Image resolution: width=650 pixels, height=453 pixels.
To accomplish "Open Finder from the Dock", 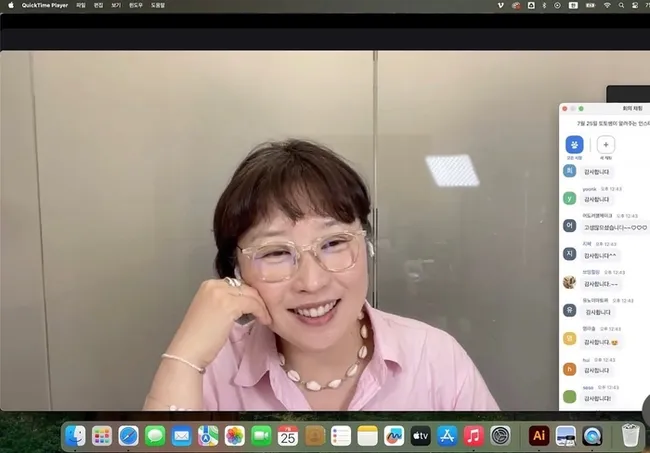I will click(75, 436).
